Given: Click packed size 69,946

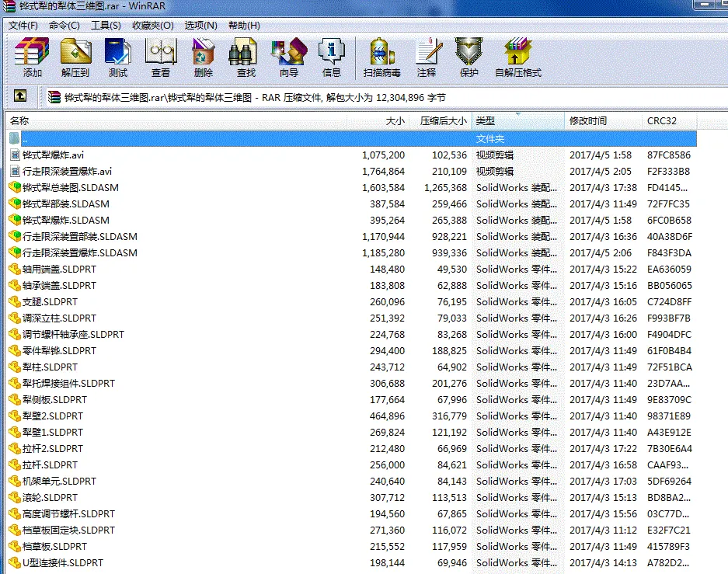Looking at the screenshot, I should pyautogui.click(x=452, y=563).
